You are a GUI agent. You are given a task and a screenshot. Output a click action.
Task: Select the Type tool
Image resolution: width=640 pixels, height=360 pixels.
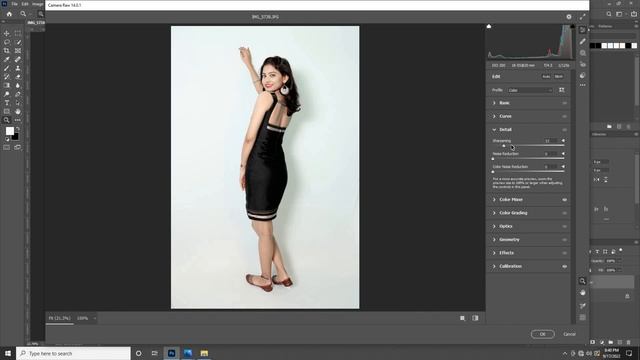(7, 103)
